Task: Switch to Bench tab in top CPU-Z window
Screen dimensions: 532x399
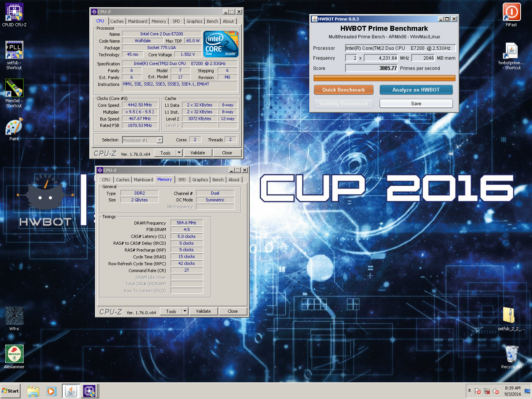Action: click(x=212, y=21)
